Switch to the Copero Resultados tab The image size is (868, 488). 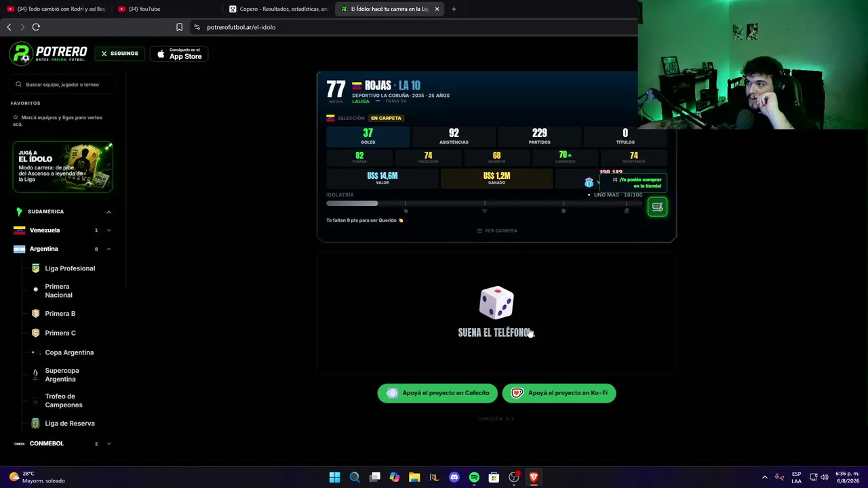pyautogui.click(x=278, y=9)
